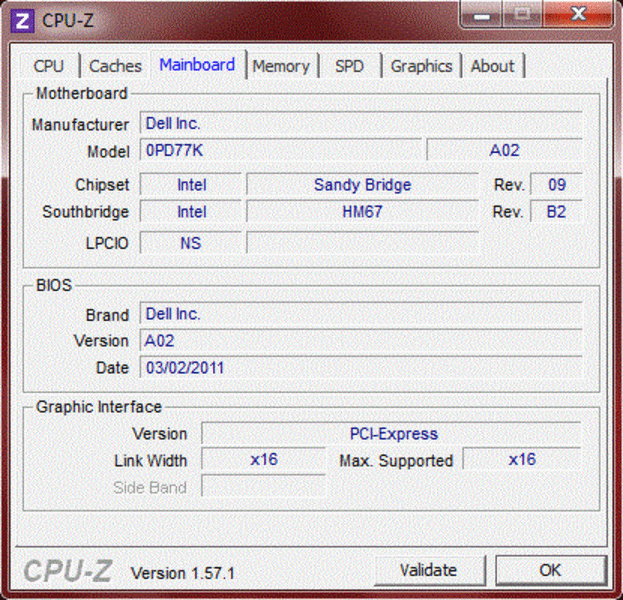This screenshot has height=600, width=623.
Task: Click the Southbridge vendor field Intel
Action: 191,211
